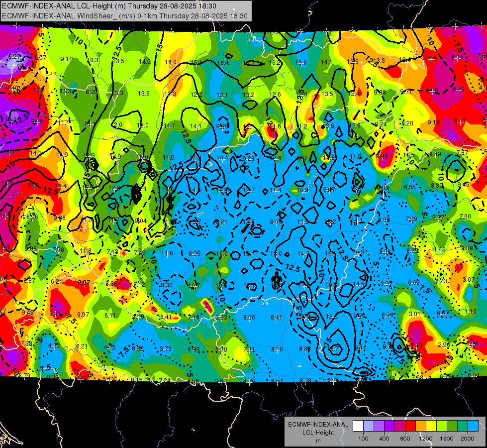Click the grid value 16.0

(x=171, y=62)
